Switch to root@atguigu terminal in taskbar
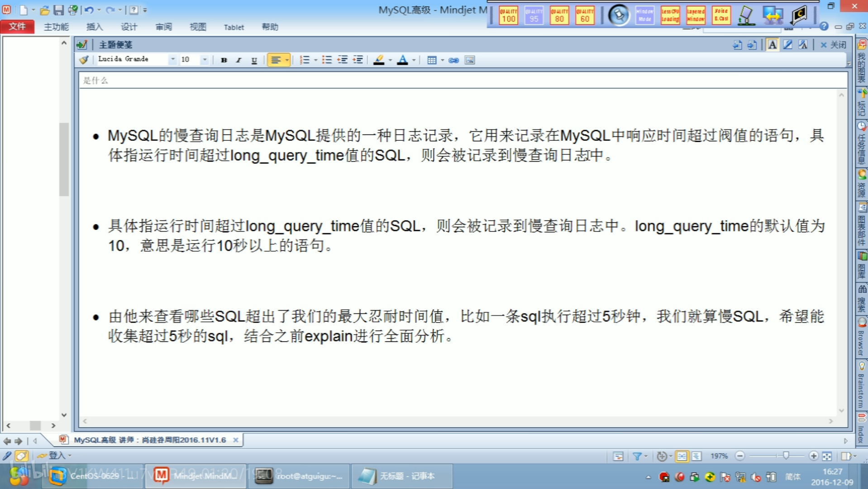 299,476
